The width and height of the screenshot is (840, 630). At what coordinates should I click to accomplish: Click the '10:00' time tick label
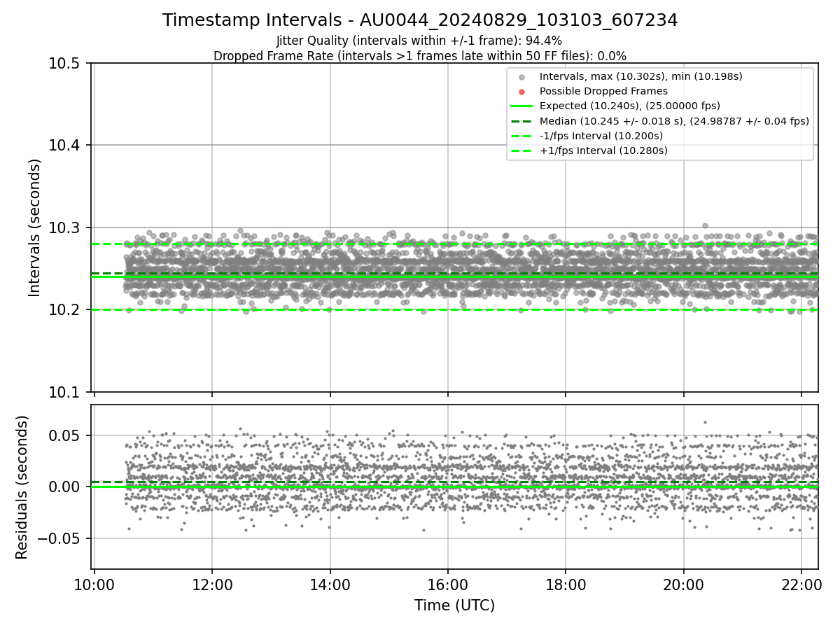pos(94,583)
